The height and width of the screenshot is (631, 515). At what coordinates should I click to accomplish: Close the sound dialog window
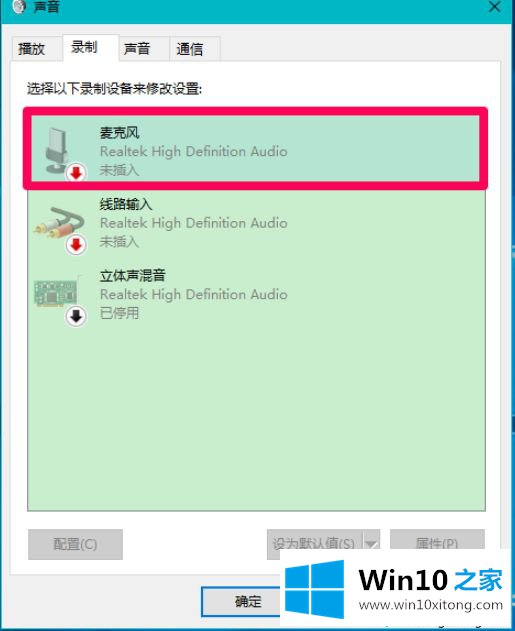(x=494, y=7)
